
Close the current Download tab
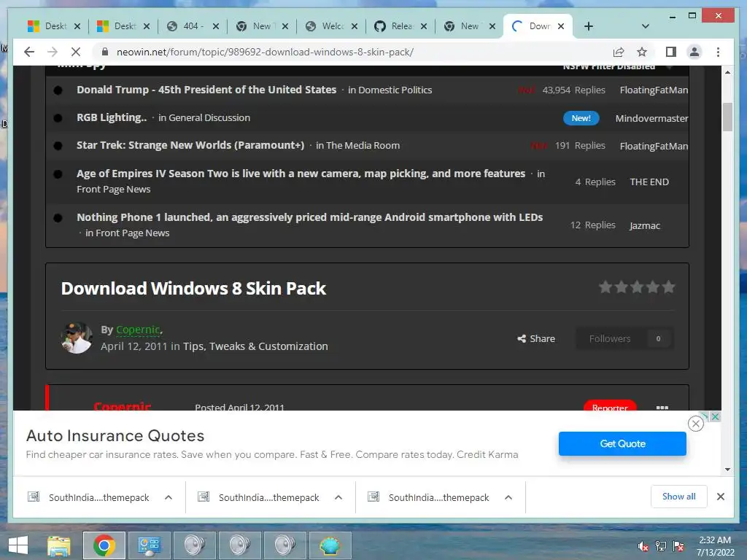pyautogui.click(x=561, y=26)
